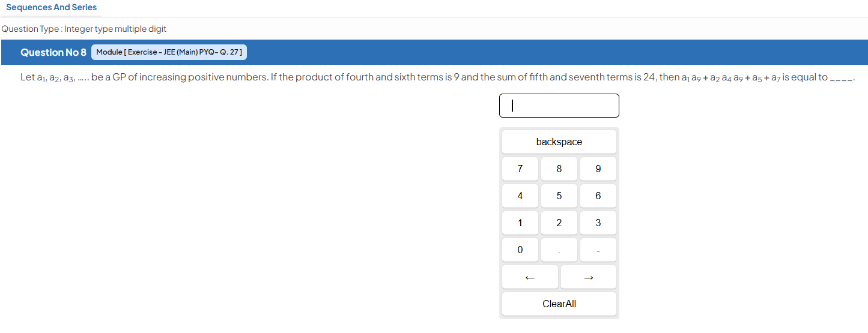The width and height of the screenshot is (868, 333).
Task: Tap digit 9 on the keypad
Action: (598, 169)
